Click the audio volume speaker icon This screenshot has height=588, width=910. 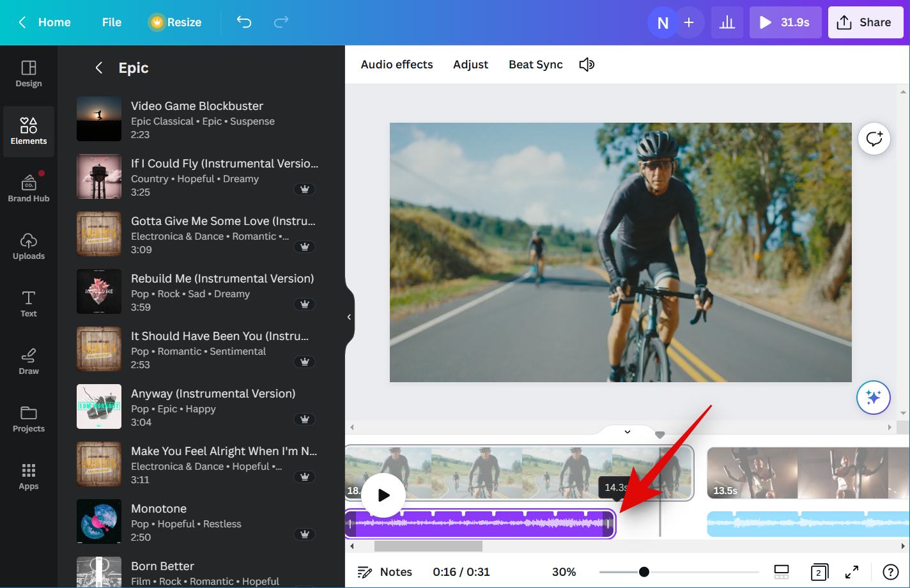587,65
